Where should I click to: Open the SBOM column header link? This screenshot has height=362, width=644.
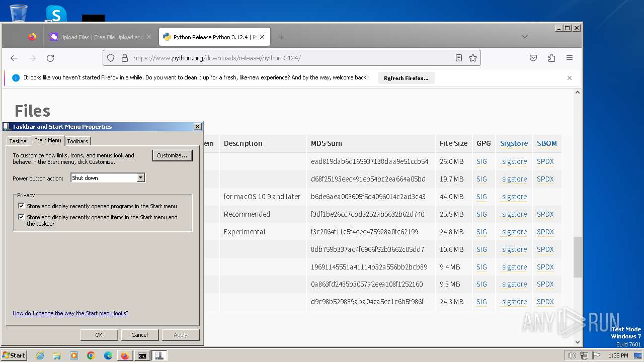click(x=547, y=143)
